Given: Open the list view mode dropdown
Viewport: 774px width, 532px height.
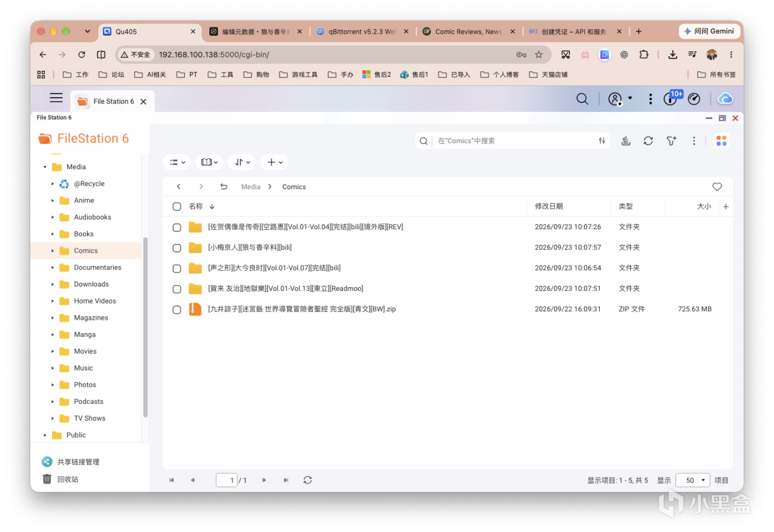Looking at the screenshot, I should click(x=177, y=162).
